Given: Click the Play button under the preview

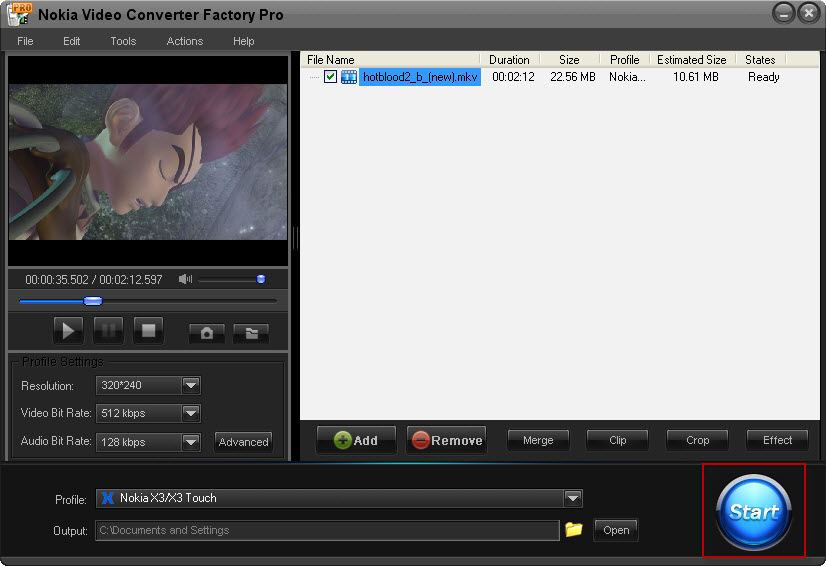Looking at the screenshot, I should tap(68, 331).
